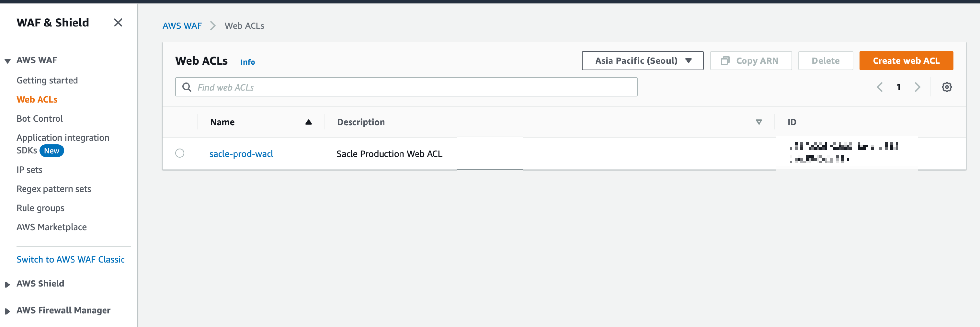Viewport: 980px width, 327px height.
Task: Select the sacle-prod-wacl radio button
Action: tap(180, 153)
